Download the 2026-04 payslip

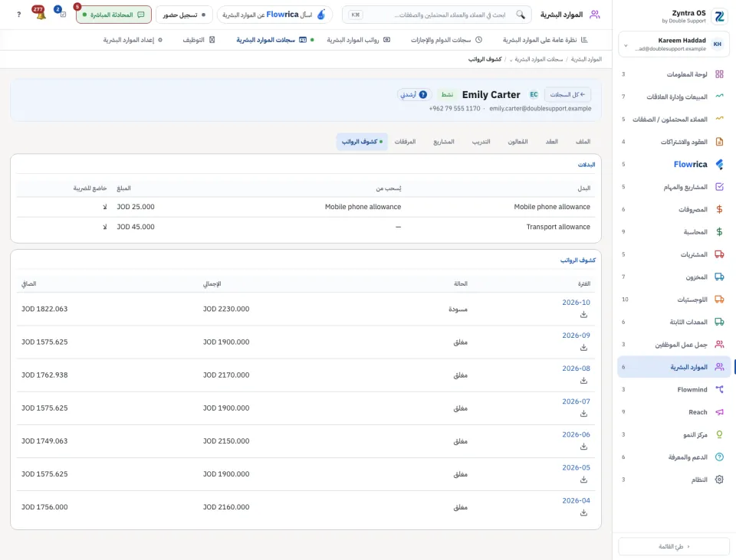(x=583, y=513)
